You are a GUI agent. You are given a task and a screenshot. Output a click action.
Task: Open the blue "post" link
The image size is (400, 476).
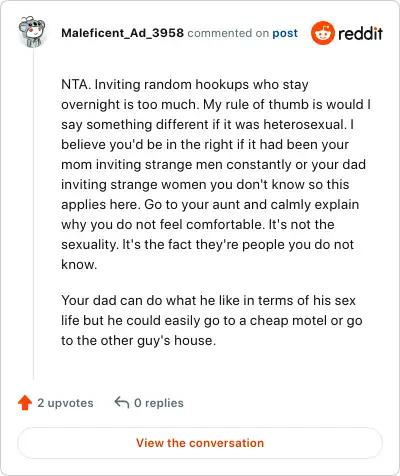tap(285, 33)
